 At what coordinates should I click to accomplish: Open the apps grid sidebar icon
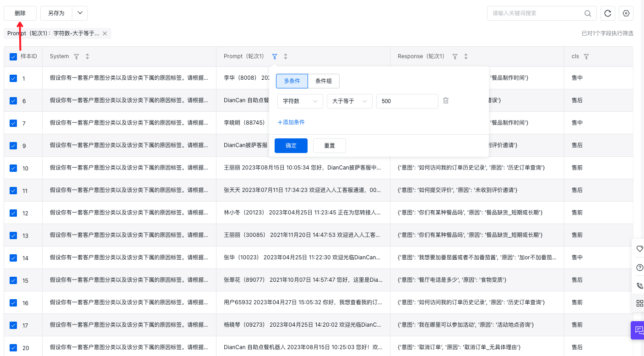[x=639, y=303]
